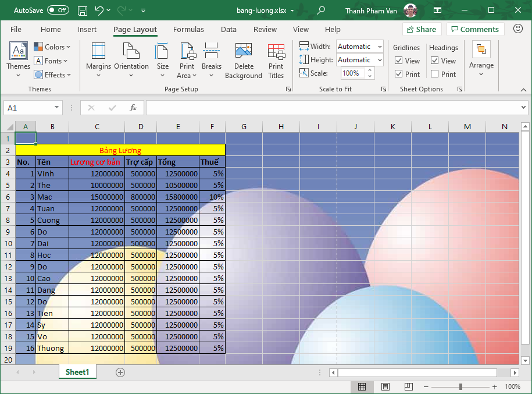Click the Share button
Image resolution: width=532 pixels, height=394 pixels.
click(x=422, y=29)
